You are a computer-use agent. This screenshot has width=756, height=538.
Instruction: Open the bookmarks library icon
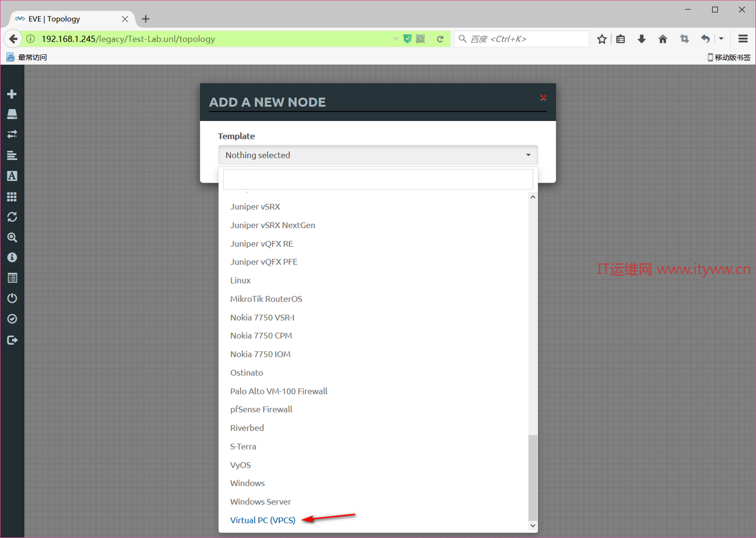coord(621,39)
